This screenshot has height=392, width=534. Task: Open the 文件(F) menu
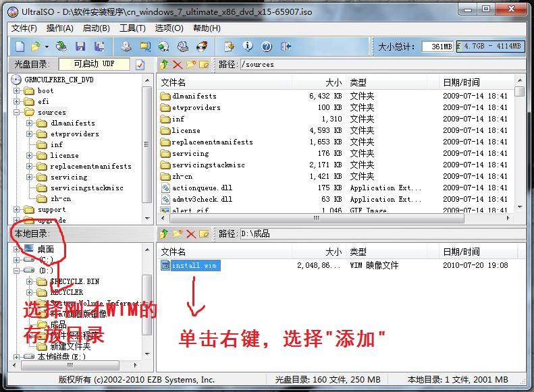click(24, 28)
